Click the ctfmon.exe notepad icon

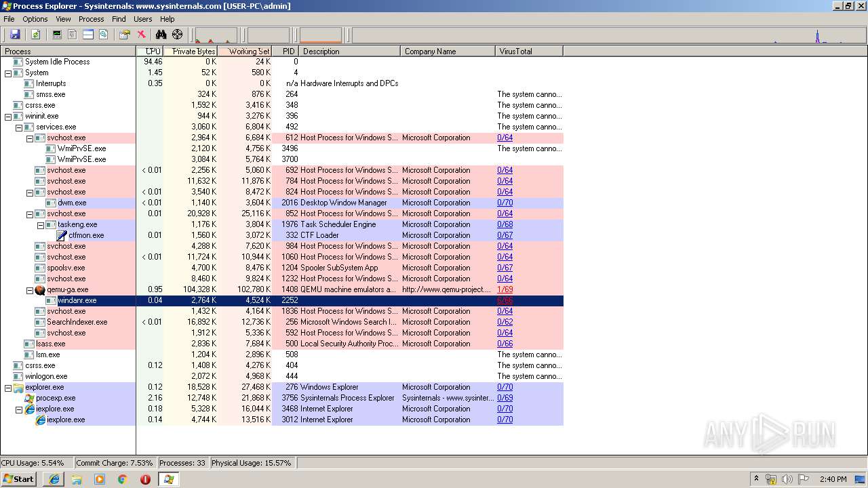[62, 235]
